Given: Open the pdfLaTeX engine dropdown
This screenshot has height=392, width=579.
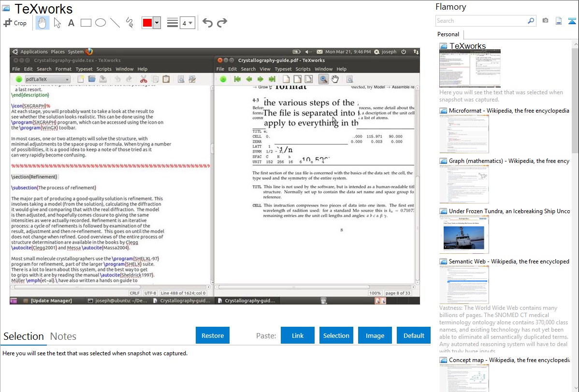Looking at the screenshot, I should point(47,79).
